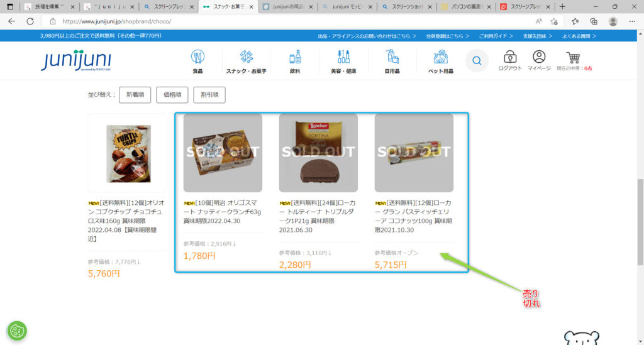
Task: Click the junijuni logo
Action: click(x=76, y=60)
